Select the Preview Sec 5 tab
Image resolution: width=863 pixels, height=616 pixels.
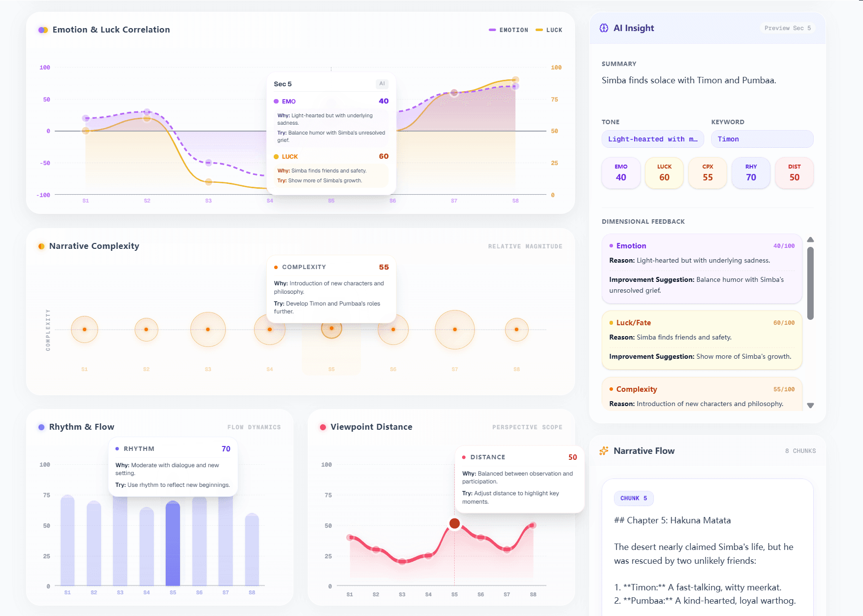pos(787,28)
